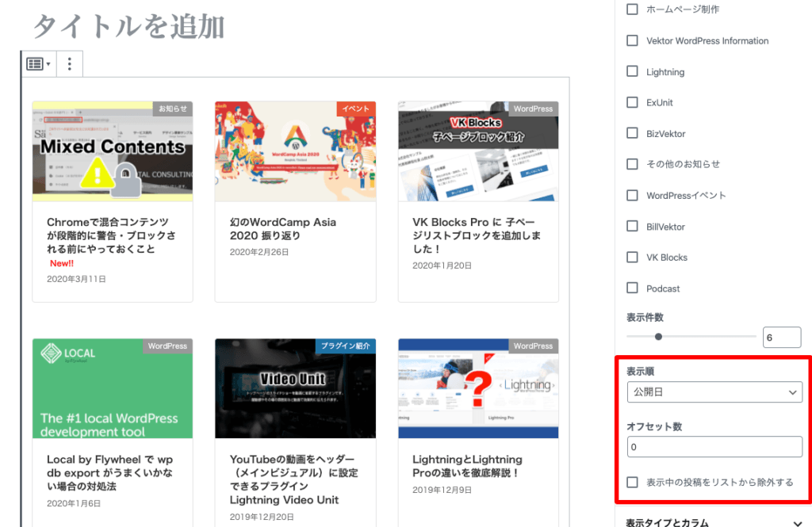The width and height of the screenshot is (812, 527).
Task: Check the ホームページ制作 category checkbox
Action: (x=632, y=10)
